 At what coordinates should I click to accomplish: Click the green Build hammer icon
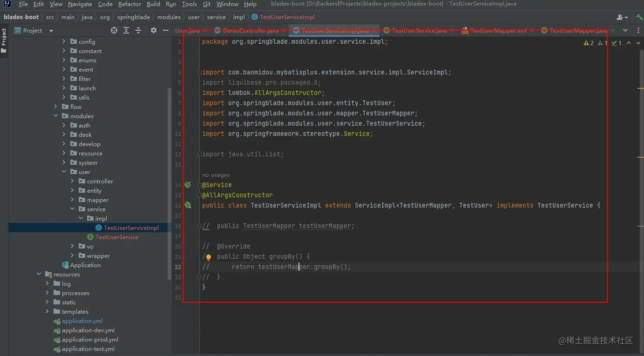[x=640, y=17]
